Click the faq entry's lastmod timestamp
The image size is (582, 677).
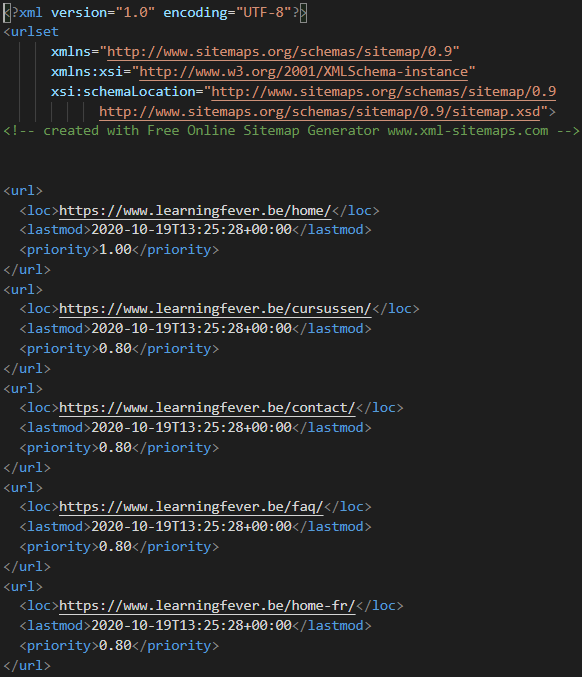click(x=191, y=527)
